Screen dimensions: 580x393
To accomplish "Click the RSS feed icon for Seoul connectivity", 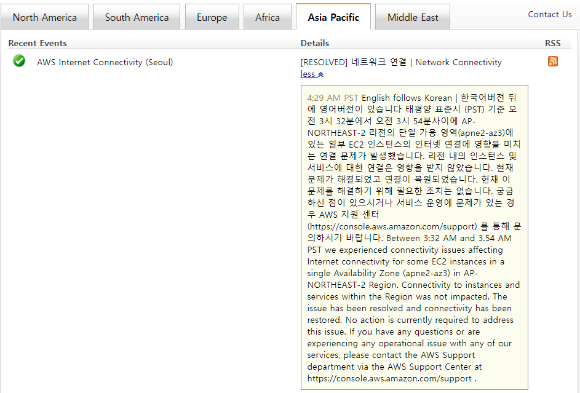I will pos(553,61).
